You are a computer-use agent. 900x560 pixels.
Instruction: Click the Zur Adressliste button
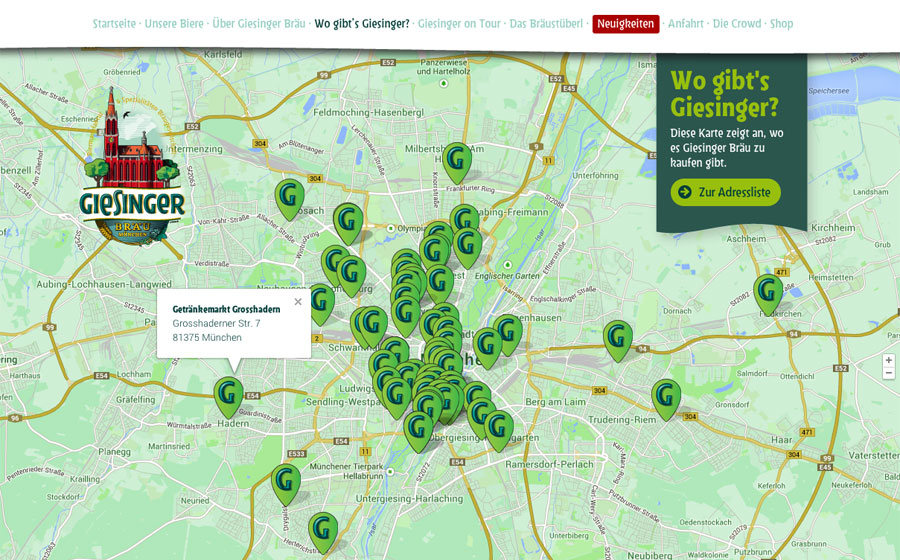click(726, 192)
